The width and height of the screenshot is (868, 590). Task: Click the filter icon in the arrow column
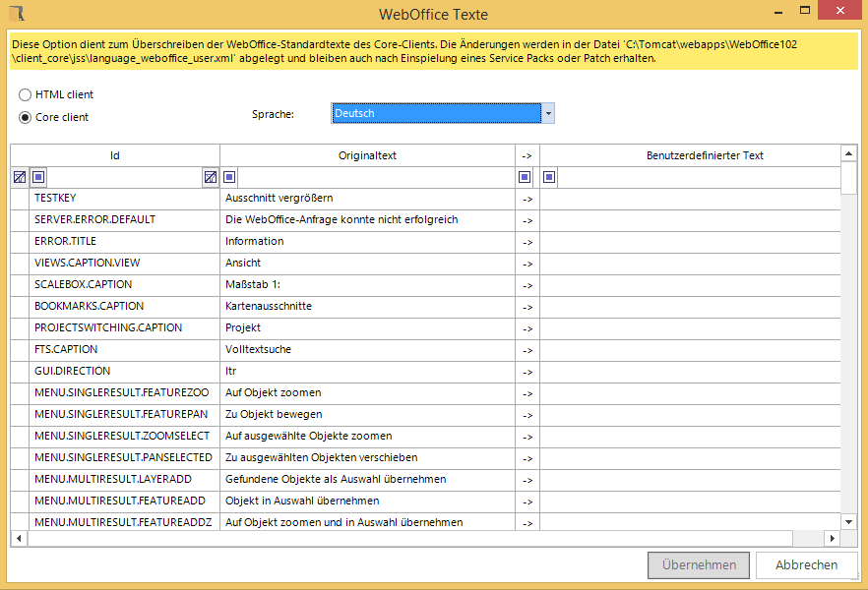[x=525, y=177]
